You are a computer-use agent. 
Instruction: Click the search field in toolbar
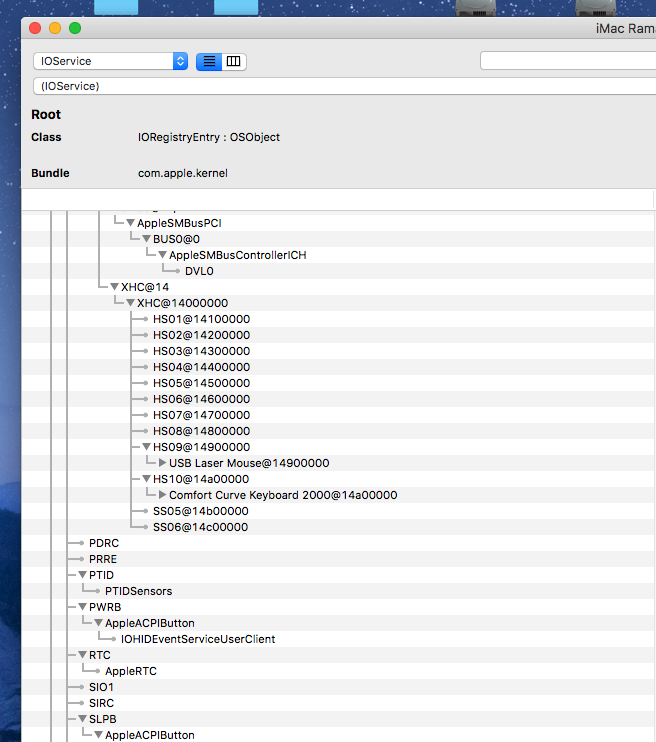tap(568, 61)
